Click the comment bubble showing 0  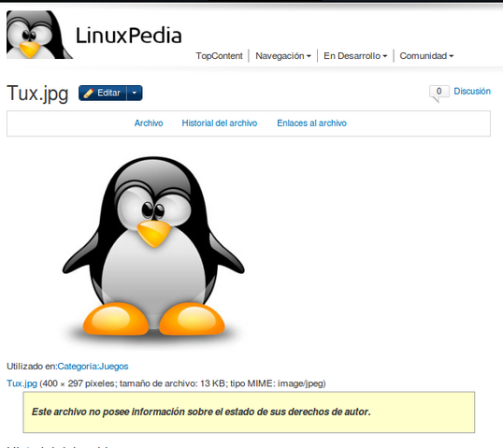pos(438,93)
